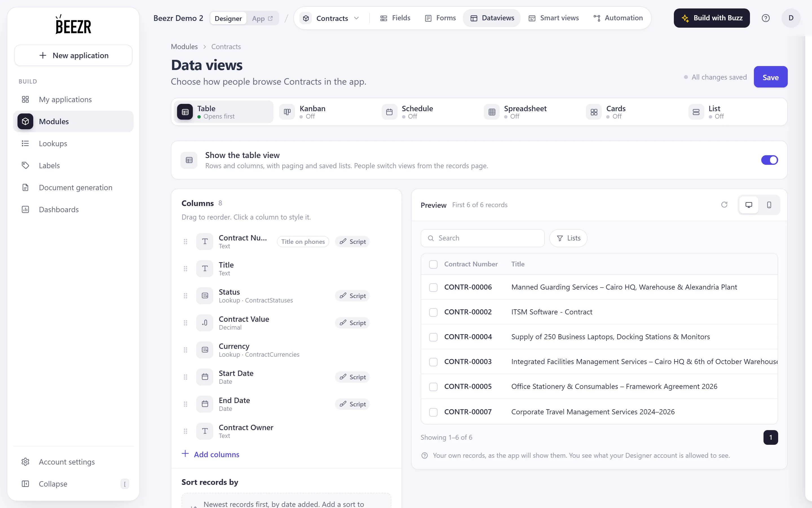Switch to App mode
Screen dimensions: 812x508
click(262, 18)
